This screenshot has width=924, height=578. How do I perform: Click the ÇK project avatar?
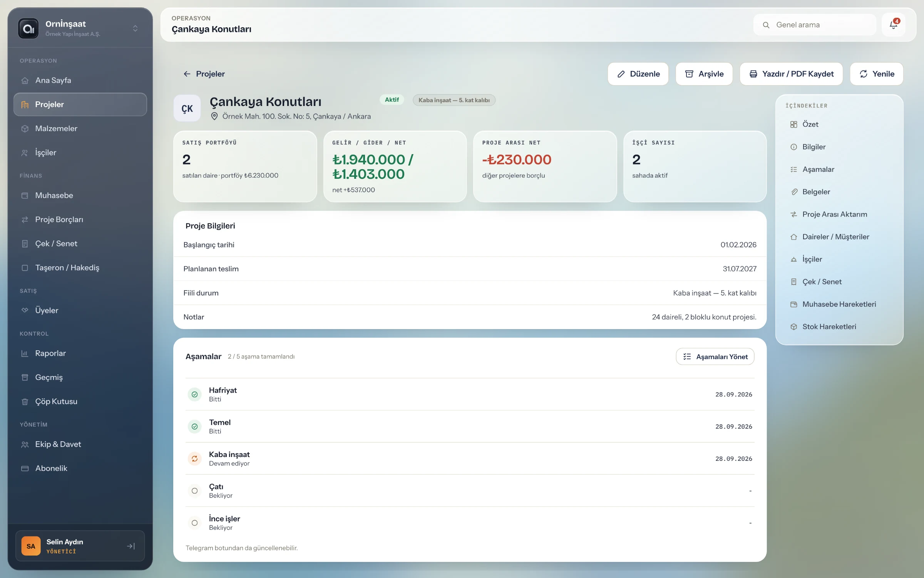[187, 108]
